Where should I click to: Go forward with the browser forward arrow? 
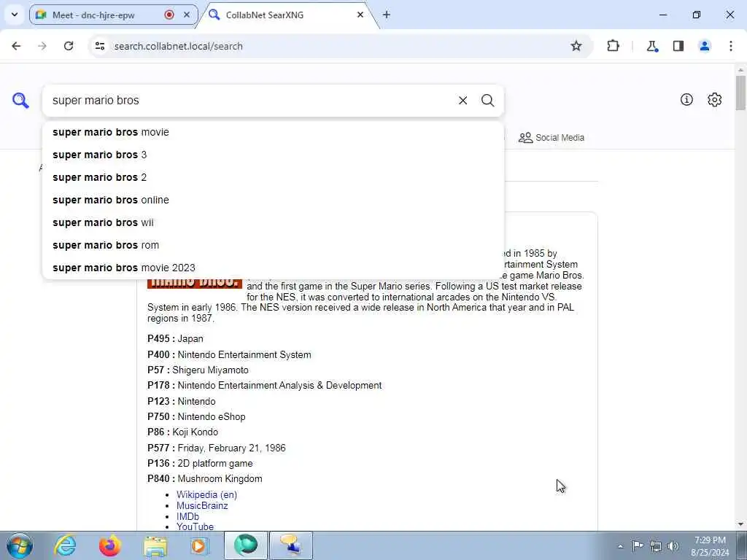[x=42, y=46]
